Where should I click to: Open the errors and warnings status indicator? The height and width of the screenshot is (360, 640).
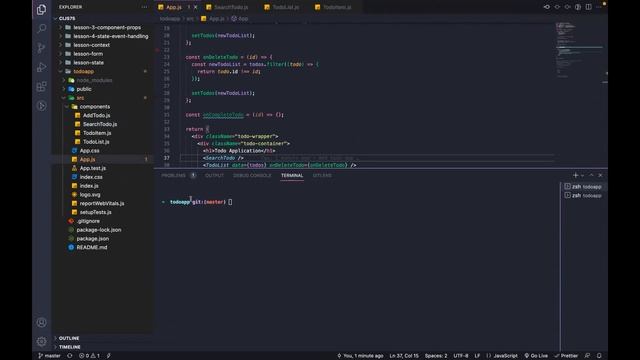(x=89, y=356)
